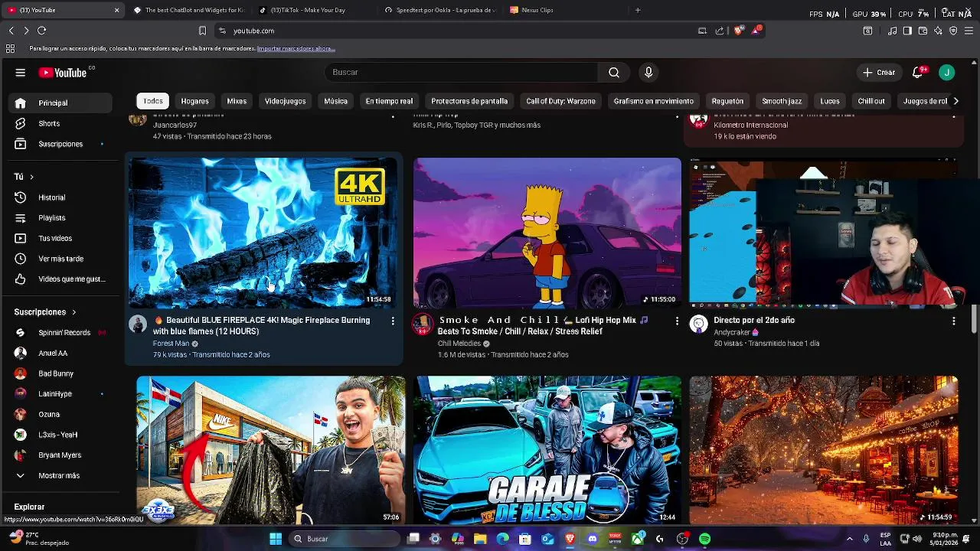This screenshot has width=980, height=551.
Task: Click the YouTube logo
Action: click(x=64, y=73)
